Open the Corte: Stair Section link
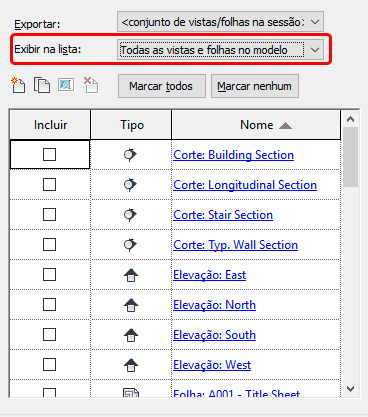Screen dimensions: 368x417 point(223,215)
